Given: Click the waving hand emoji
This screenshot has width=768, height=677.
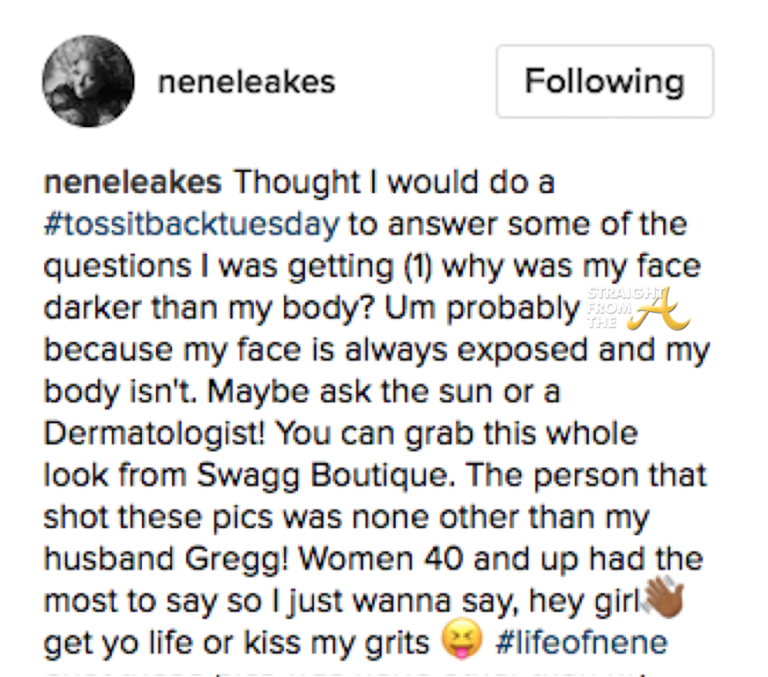Looking at the screenshot, I should tap(661, 596).
